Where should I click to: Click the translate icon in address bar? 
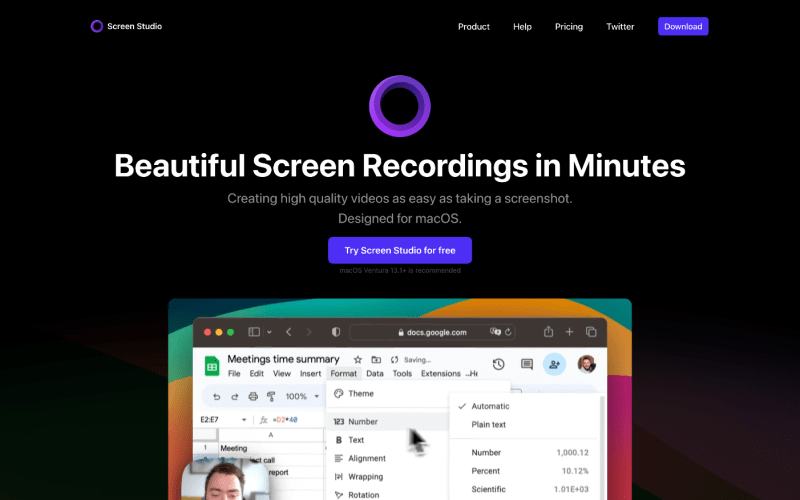tap(495, 332)
